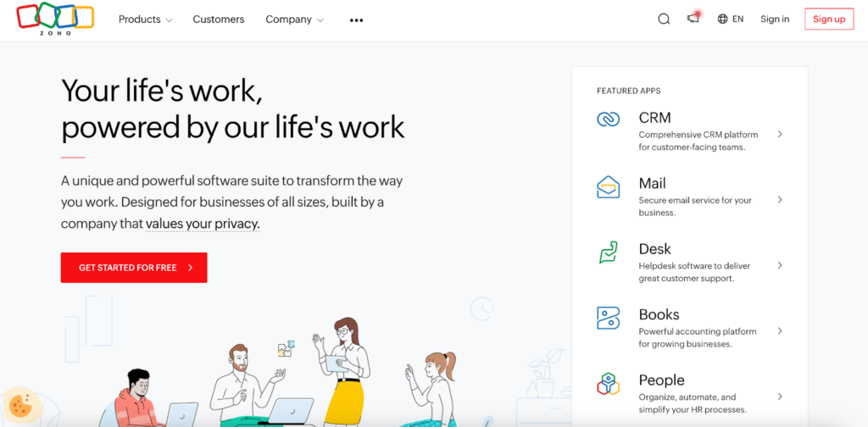Click the Zoho logo

click(55, 19)
